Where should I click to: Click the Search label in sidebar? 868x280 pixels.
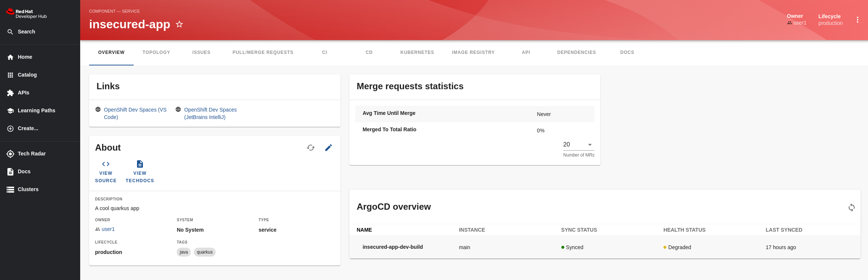tap(26, 32)
